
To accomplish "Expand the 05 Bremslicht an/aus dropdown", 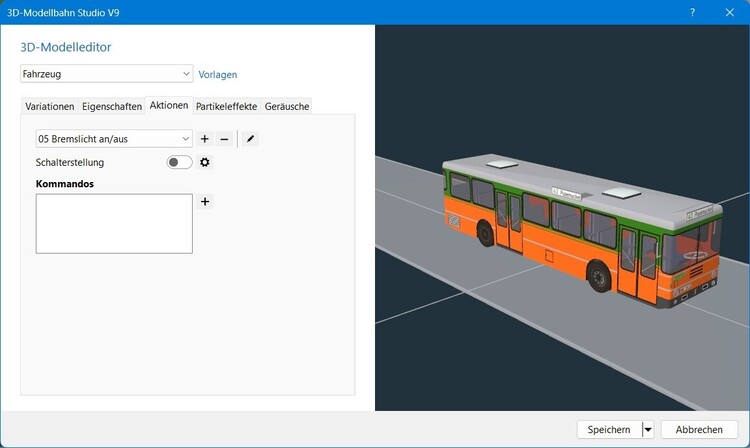I will [114, 139].
